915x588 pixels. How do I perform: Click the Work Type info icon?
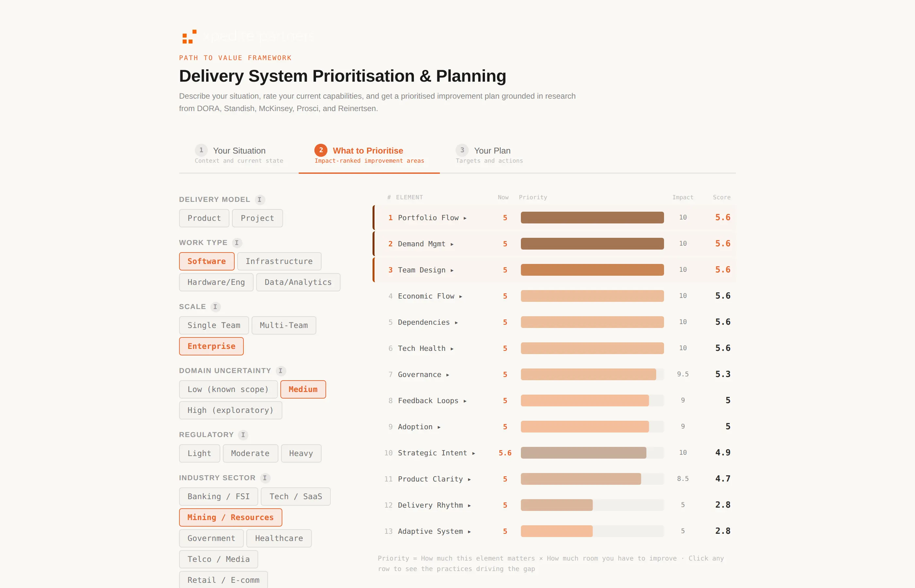(x=237, y=243)
